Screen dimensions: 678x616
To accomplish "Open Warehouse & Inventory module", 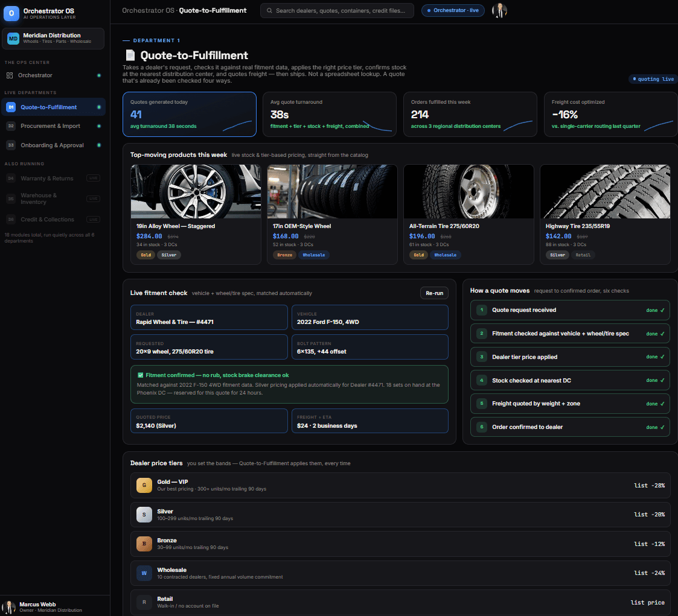I will [x=53, y=198].
